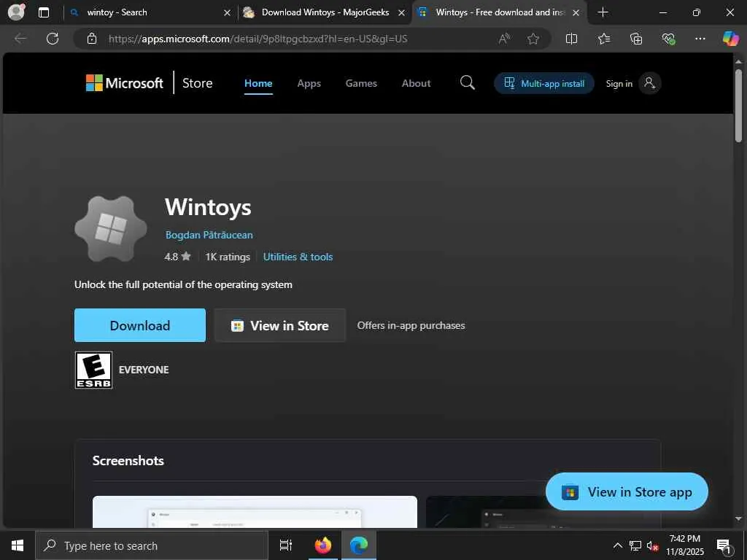Open a new browser tab
The height and width of the screenshot is (560, 747).
pos(603,12)
